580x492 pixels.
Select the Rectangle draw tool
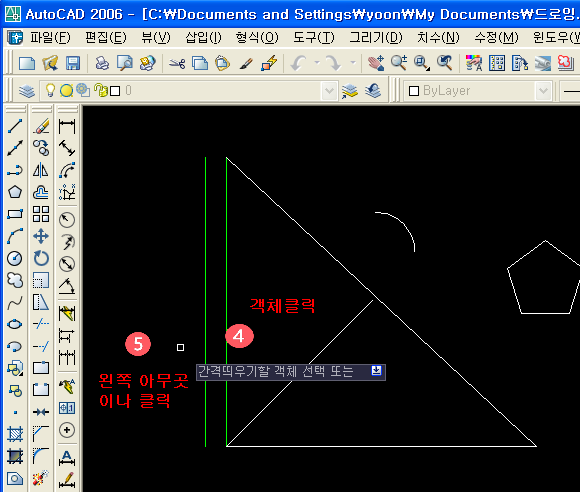pyautogui.click(x=15, y=214)
